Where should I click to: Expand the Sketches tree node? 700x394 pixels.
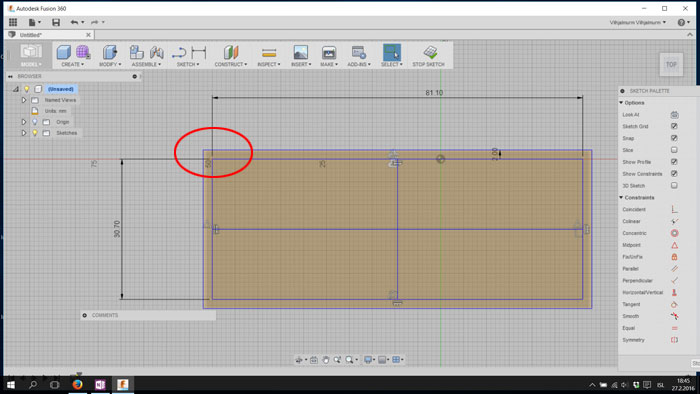coord(24,133)
